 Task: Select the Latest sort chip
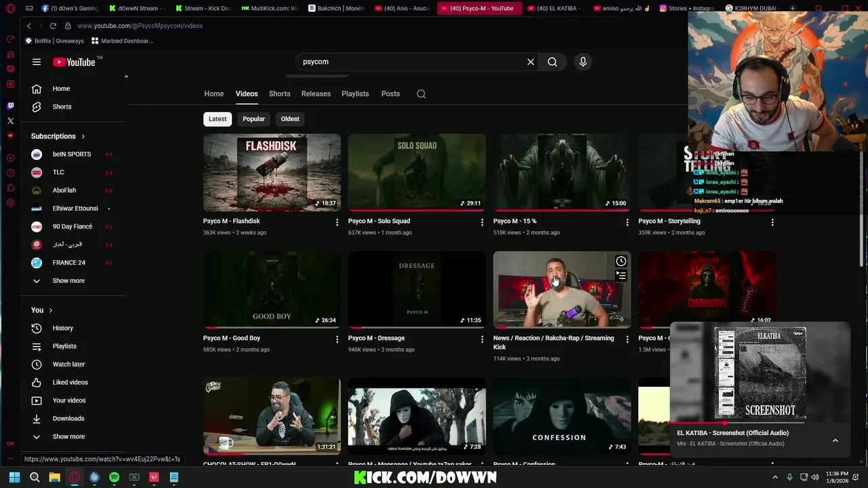point(218,119)
